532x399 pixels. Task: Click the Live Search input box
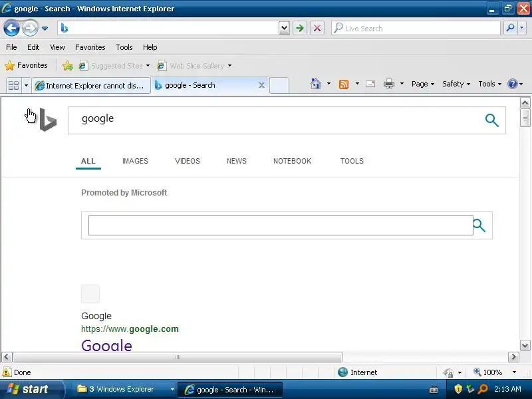pyautogui.click(x=416, y=28)
